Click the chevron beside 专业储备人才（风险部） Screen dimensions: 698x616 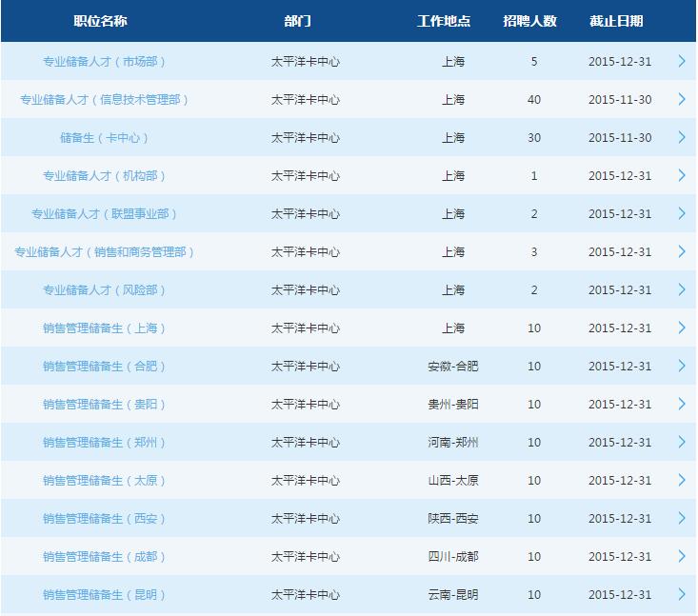point(682,289)
